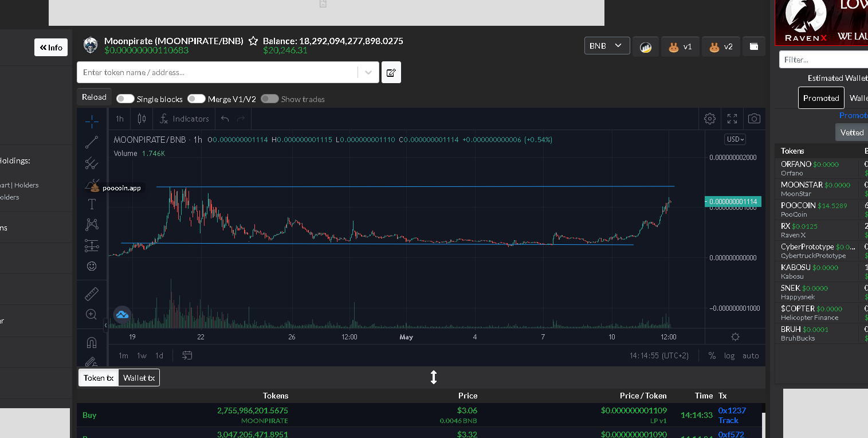868x438 pixels.
Task: Click the Info button
Action: click(51, 48)
